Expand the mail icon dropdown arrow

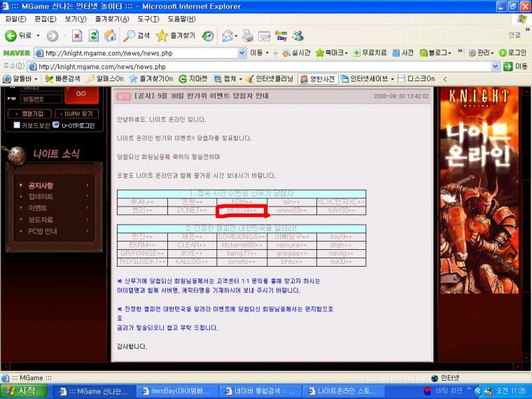click(236, 36)
